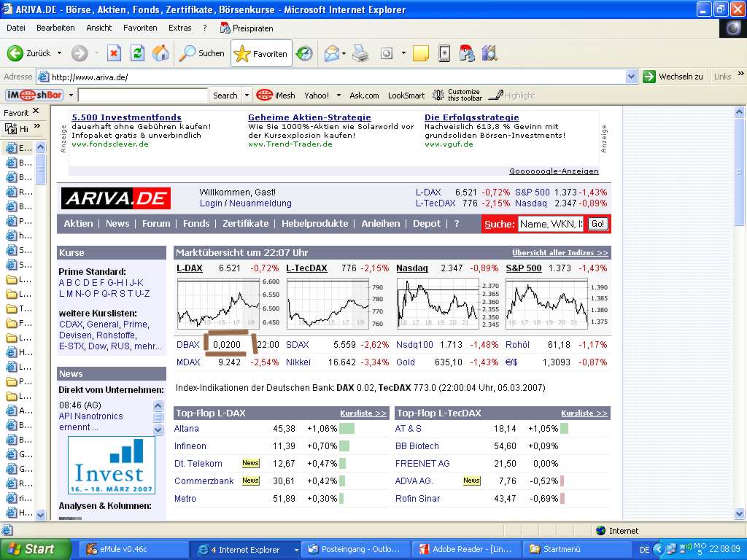
Task: Open Adobe Reader taskbar item
Action: point(466,549)
